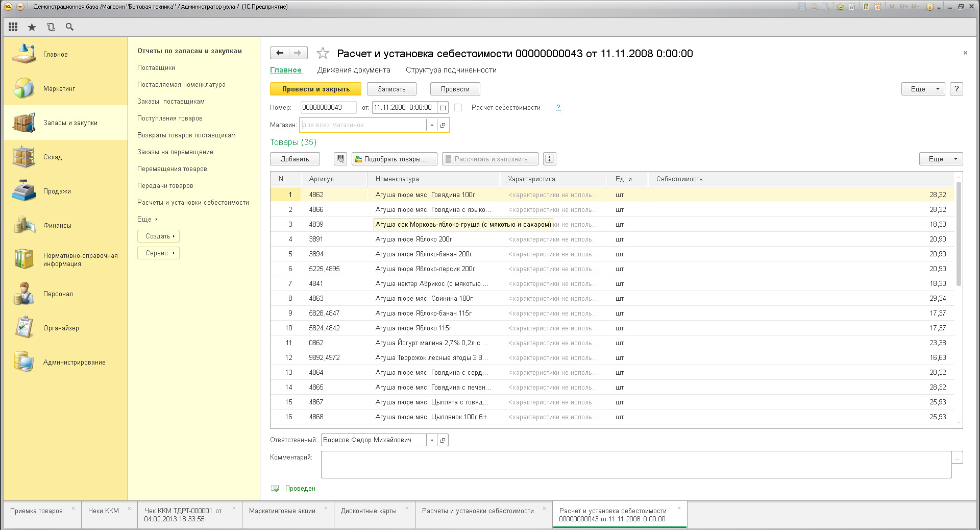Add to favorites from title bar

click(840, 7)
